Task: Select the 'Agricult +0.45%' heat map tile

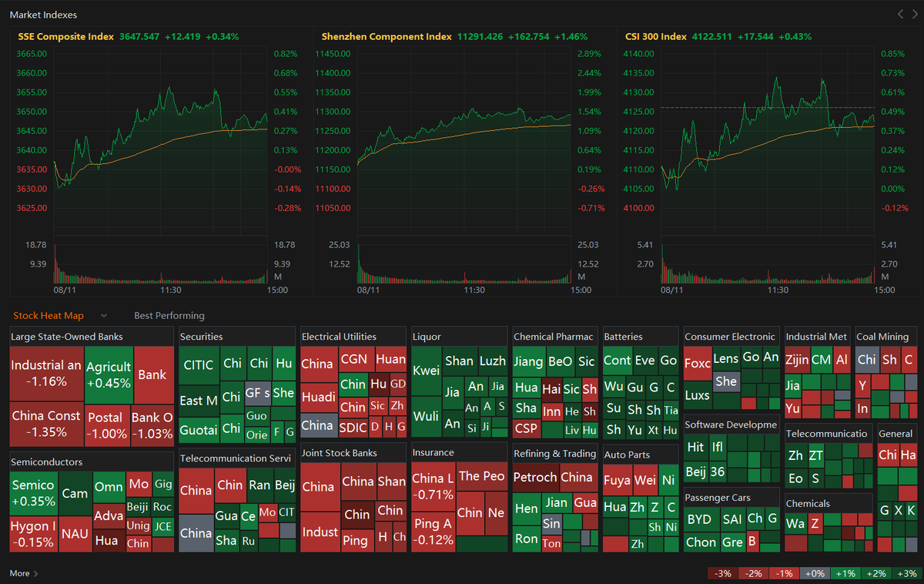Action: tap(109, 374)
